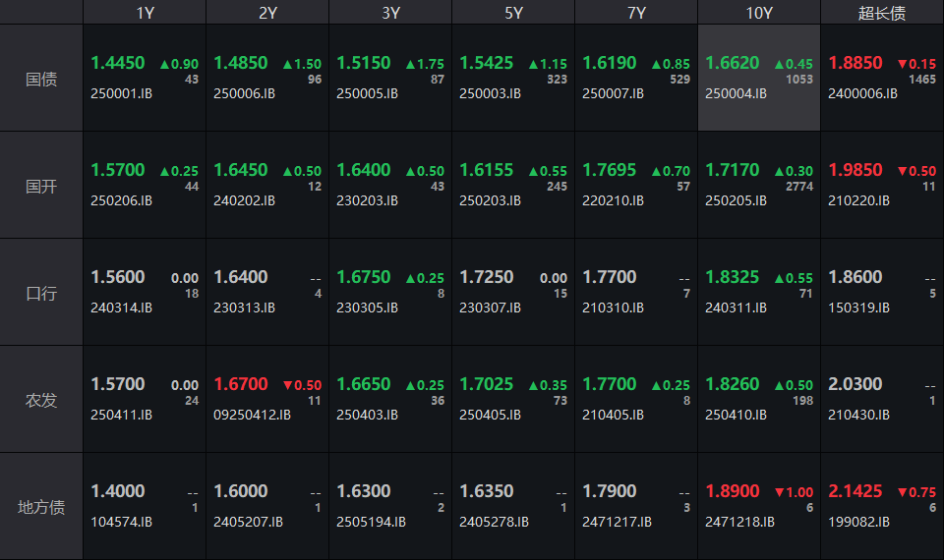Viewport: 944px width, 560px height.
Task: Select bond code 2505194.IB
Action: pyautogui.click(x=371, y=522)
